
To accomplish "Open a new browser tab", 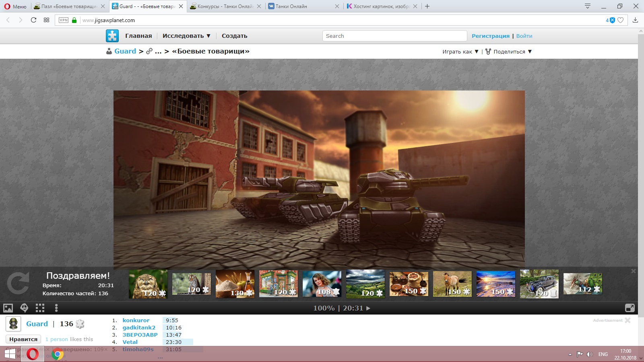I will coord(427,6).
